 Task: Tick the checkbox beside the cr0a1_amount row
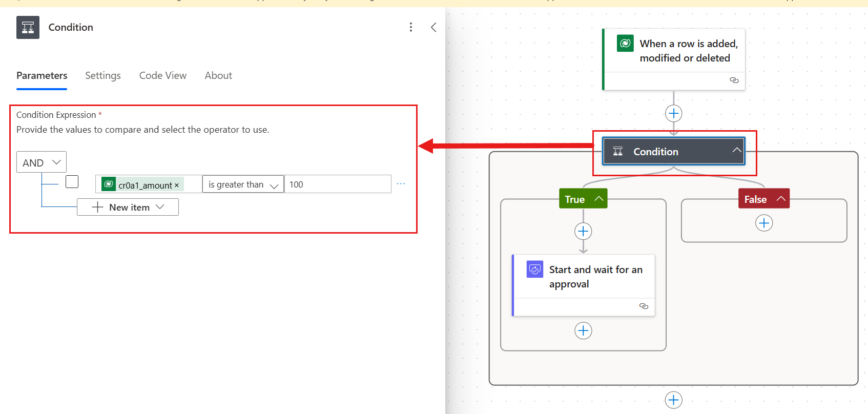pos(72,182)
